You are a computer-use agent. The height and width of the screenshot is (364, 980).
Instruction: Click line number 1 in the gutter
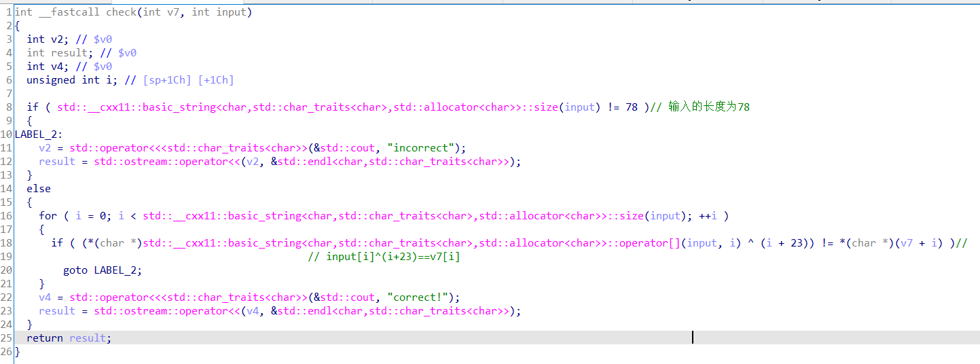click(8, 12)
